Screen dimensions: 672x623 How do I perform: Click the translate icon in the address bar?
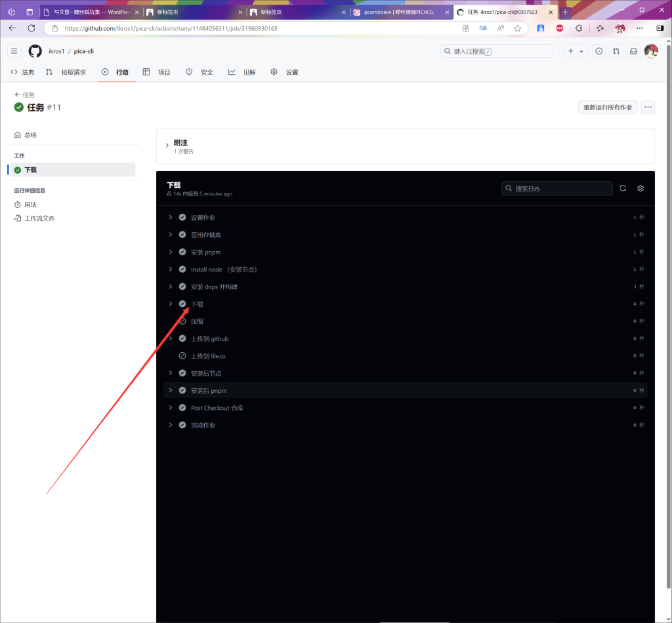pyautogui.click(x=483, y=28)
